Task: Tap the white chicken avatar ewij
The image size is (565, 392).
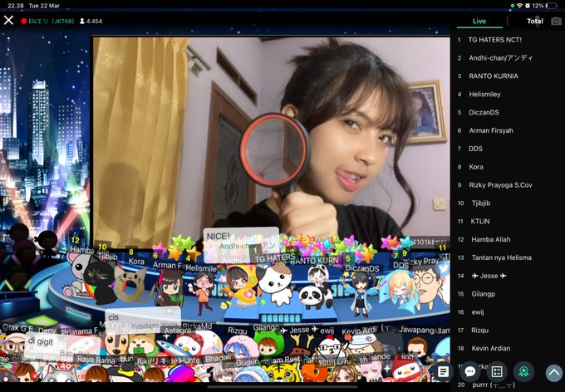Action: 330,347
